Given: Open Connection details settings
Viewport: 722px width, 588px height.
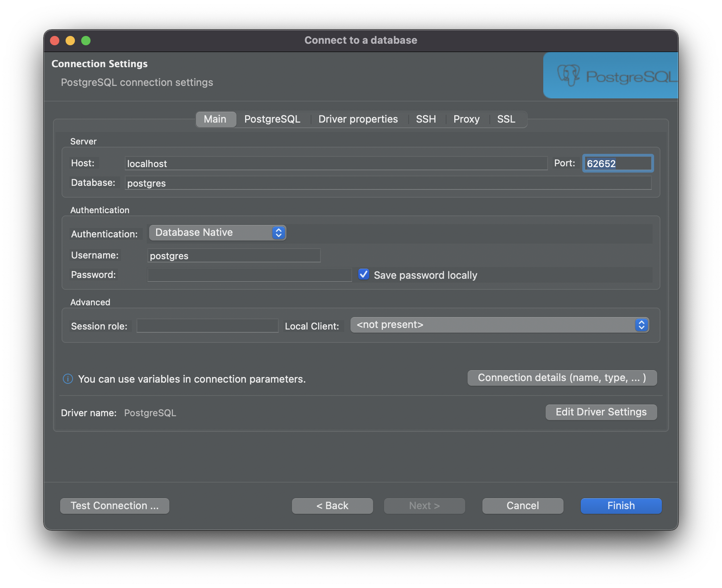Looking at the screenshot, I should click(x=562, y=378).
